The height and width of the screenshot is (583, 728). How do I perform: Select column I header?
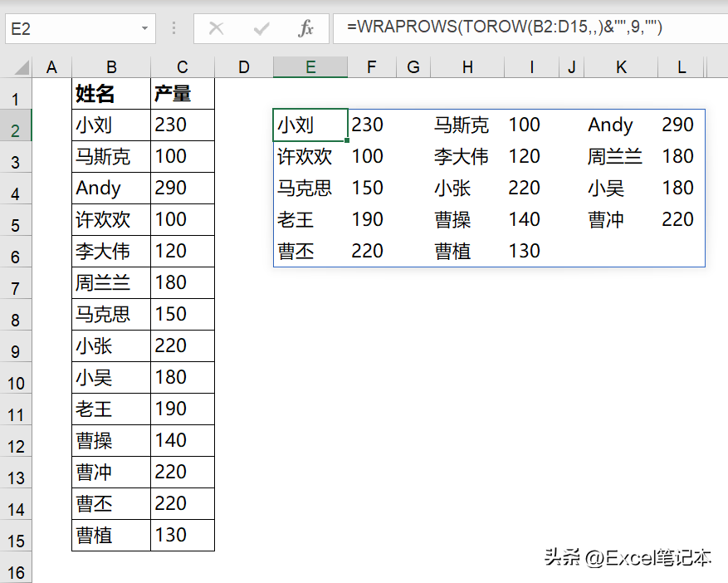point(531,67)
